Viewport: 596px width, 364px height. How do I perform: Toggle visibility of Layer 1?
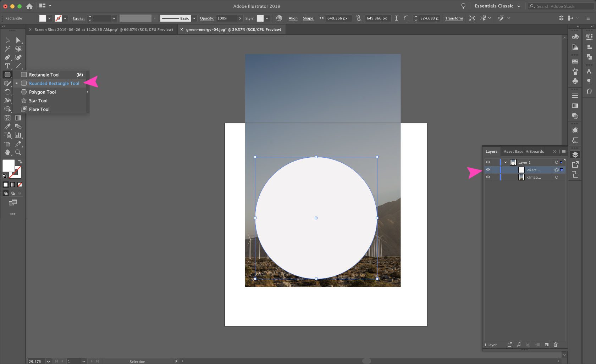coord(488,162)
